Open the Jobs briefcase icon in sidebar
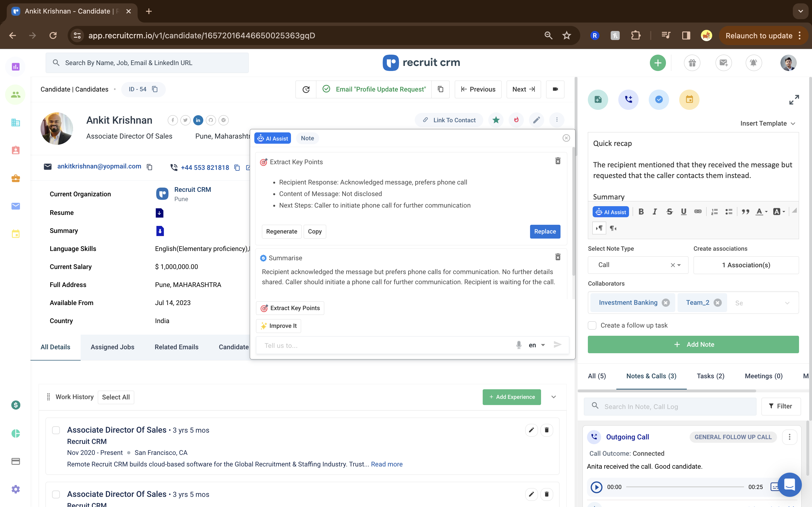The image size is (812, 507). point(16,178)
